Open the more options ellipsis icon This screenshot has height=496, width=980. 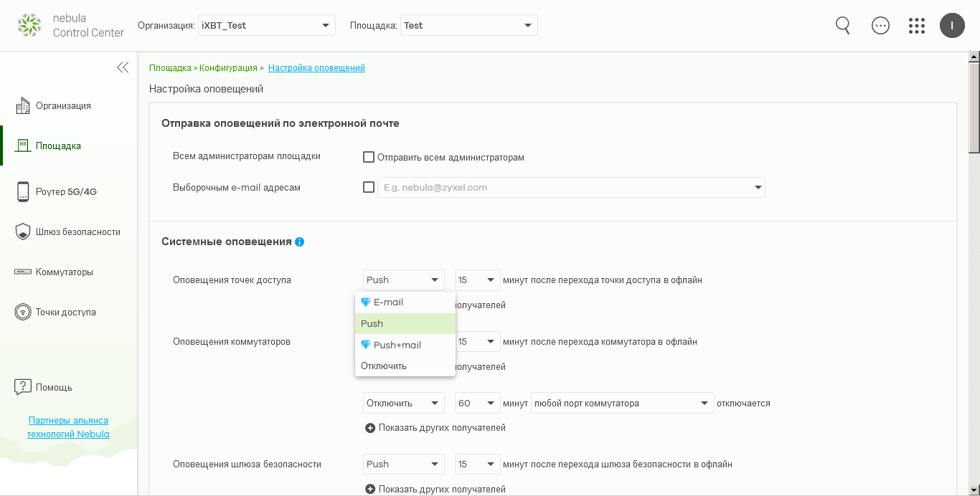pyautogui.click(x=880, y=26)
